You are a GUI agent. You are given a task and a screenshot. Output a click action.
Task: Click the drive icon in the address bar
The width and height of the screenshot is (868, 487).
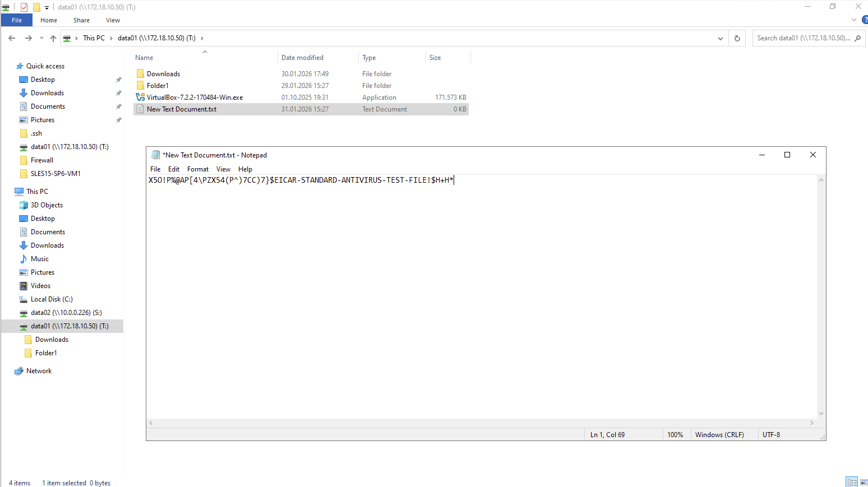click(x=67, y=38)
